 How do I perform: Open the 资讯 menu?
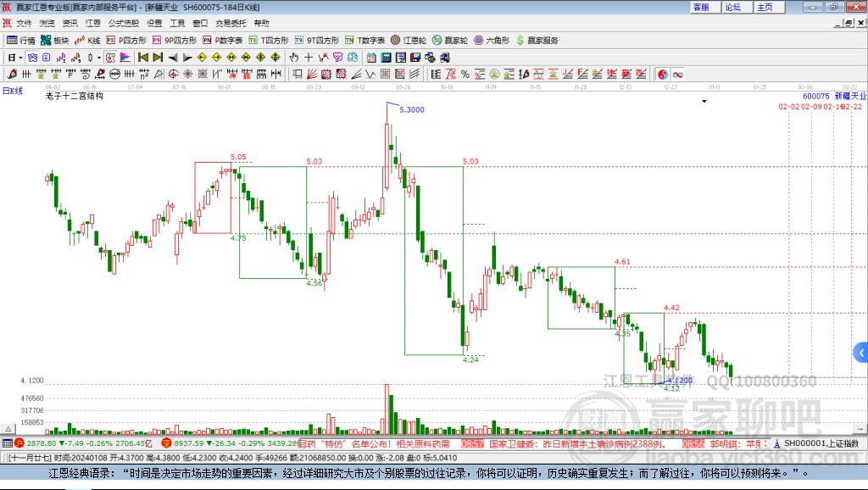tap(70, 23)
